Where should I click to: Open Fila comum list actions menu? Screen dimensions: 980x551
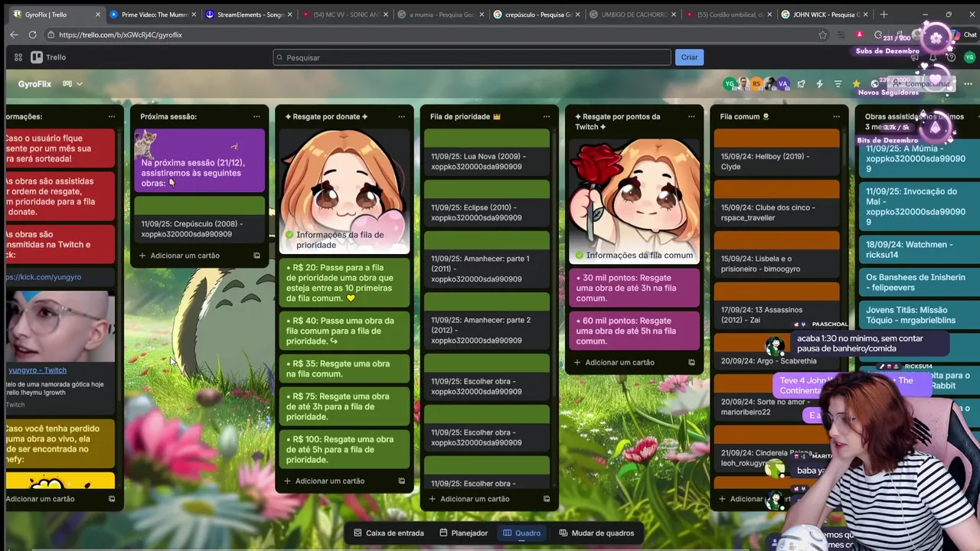(x=836, y=116)
